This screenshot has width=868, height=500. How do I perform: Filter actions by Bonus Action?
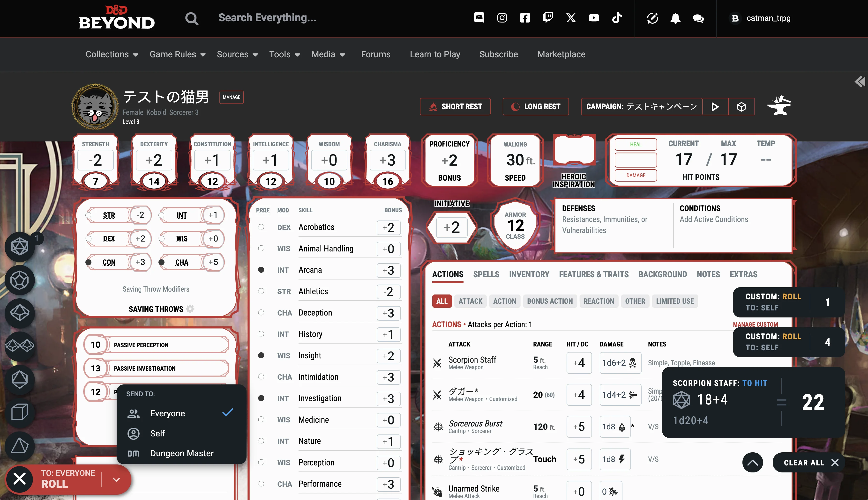[550, 301]
